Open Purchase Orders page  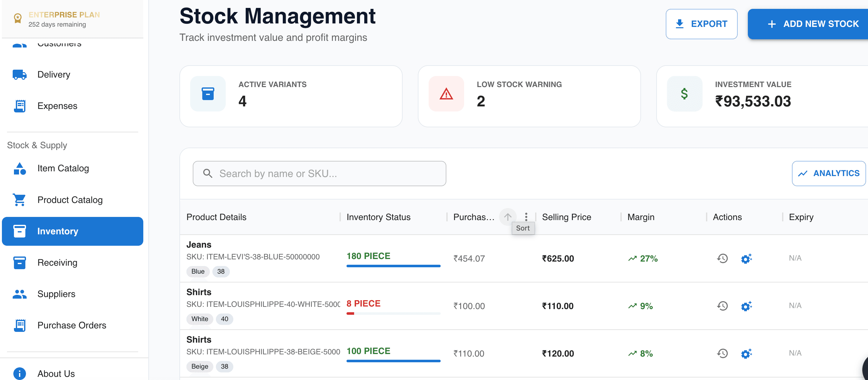click(73, 325)
